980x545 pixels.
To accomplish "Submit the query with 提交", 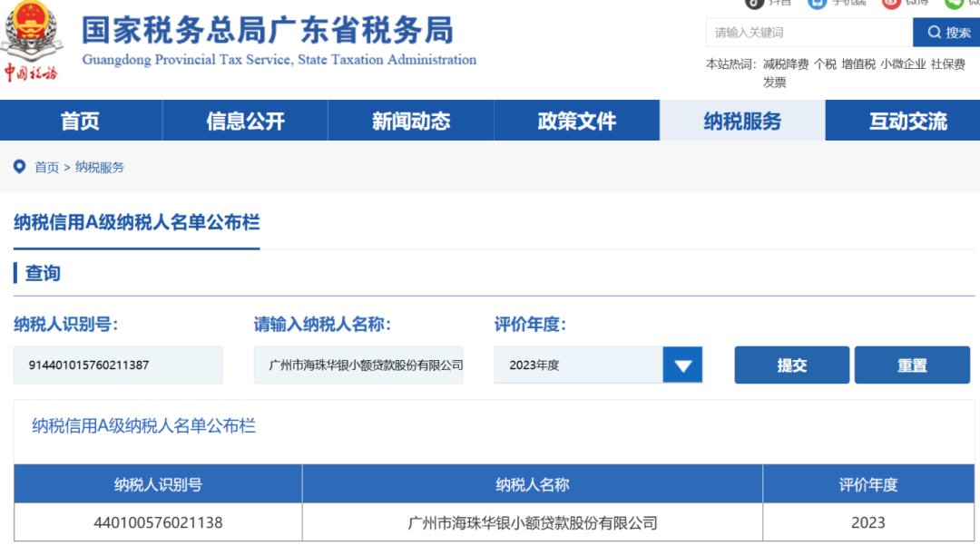I will (792, 365).
